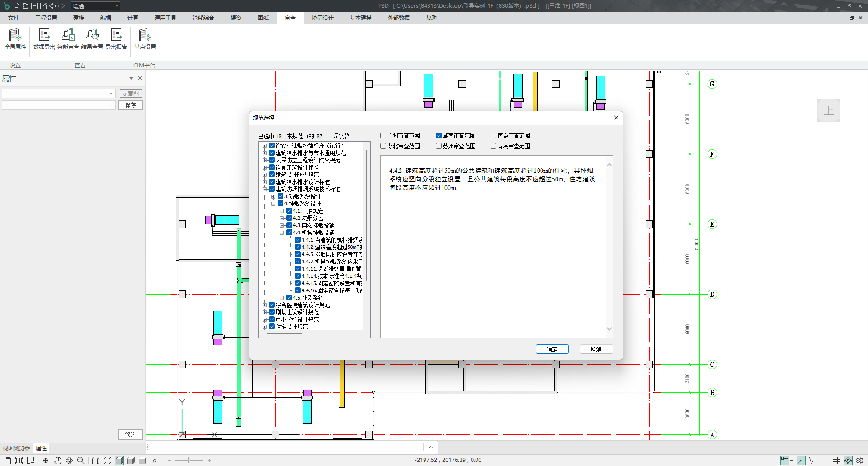Click the 智能审查 ribbon icon
The width and height of the screenshot is (868, 466).
68,39
